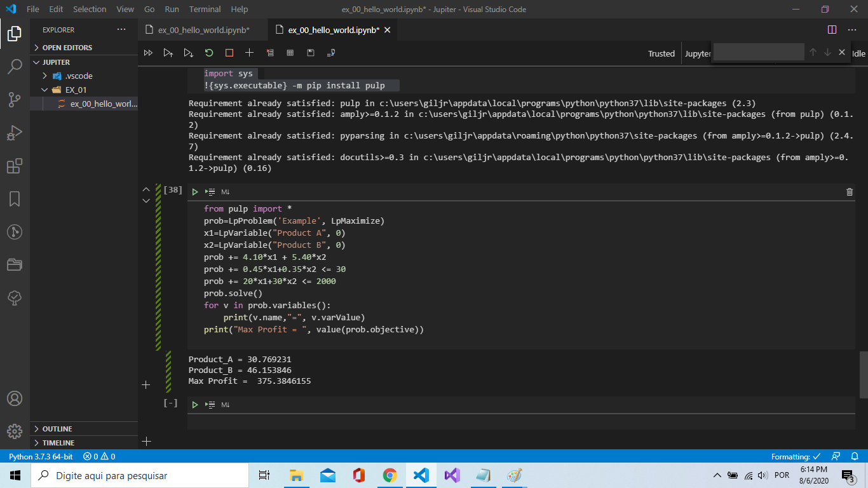Close the find widget

click(842, 52)
